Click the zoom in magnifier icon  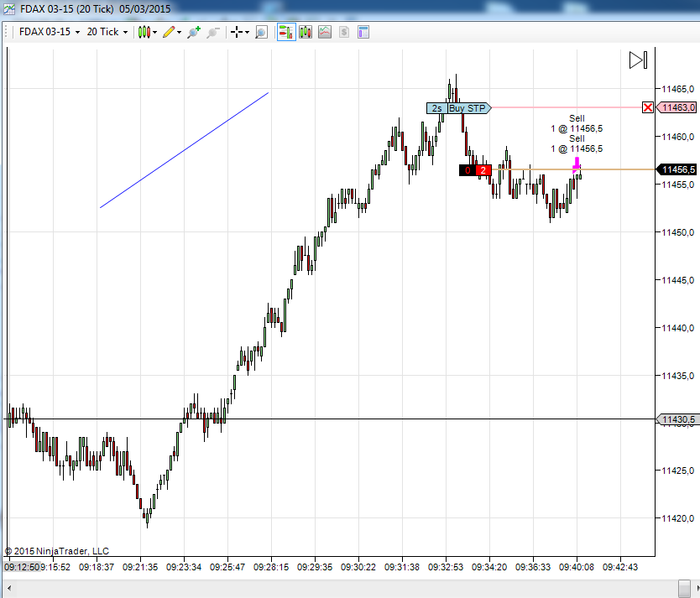click(194, 32)
